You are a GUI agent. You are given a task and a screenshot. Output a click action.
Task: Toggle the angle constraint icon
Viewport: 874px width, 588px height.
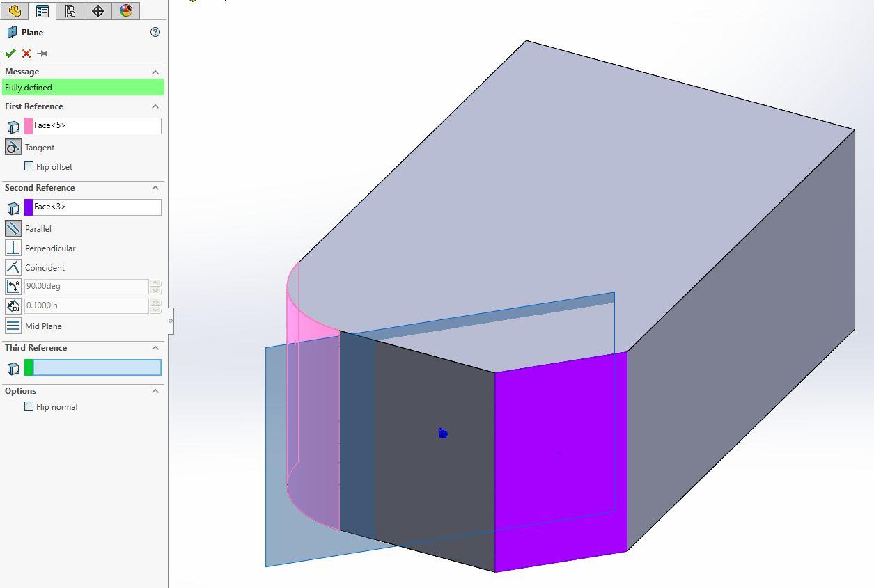tap(13, 286)
